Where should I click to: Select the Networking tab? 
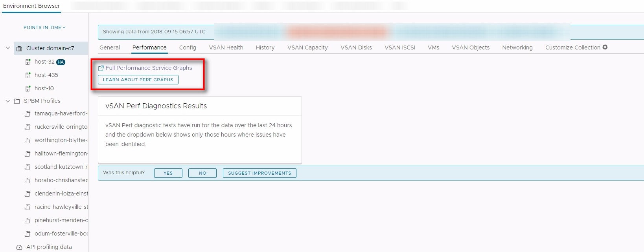(517, 47)
